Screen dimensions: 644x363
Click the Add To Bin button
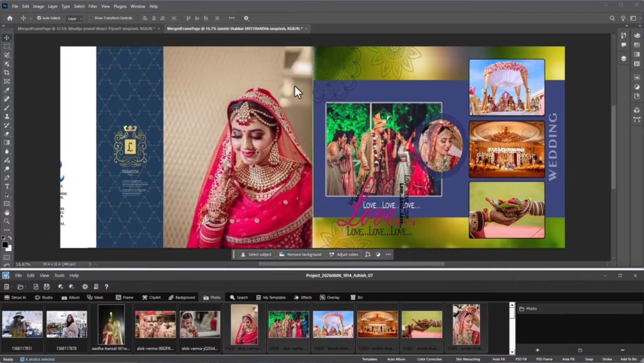tap(628, 359)
